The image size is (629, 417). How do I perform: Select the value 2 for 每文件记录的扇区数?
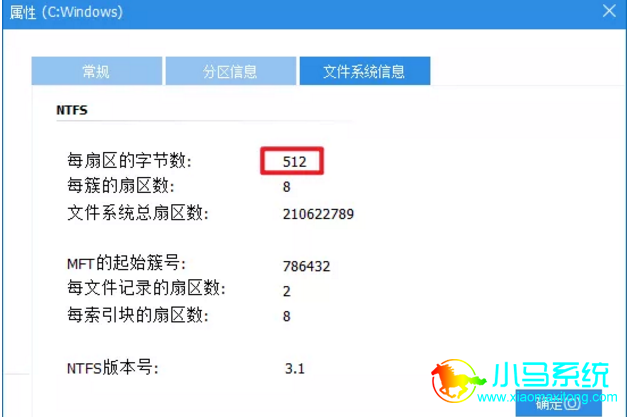coord(286,291)
